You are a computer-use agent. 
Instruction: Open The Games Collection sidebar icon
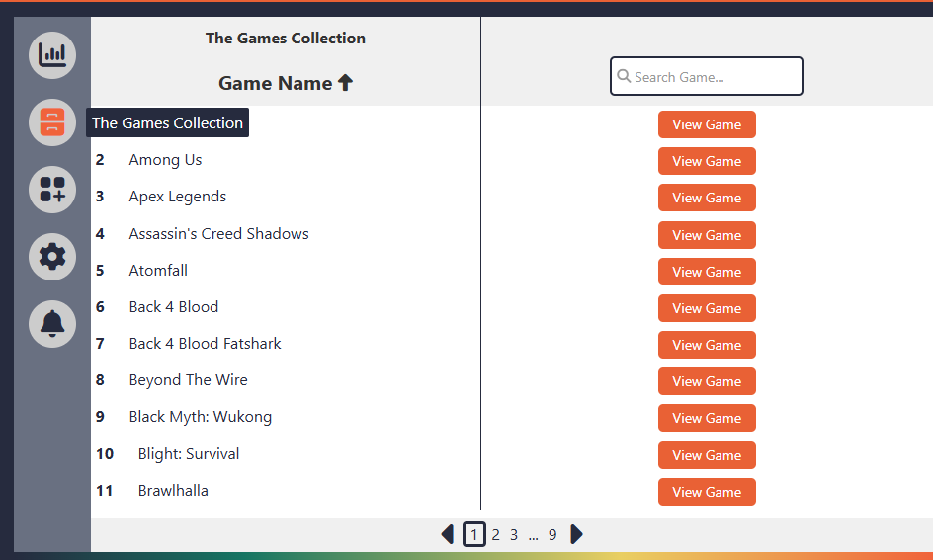tap(52, 122)
